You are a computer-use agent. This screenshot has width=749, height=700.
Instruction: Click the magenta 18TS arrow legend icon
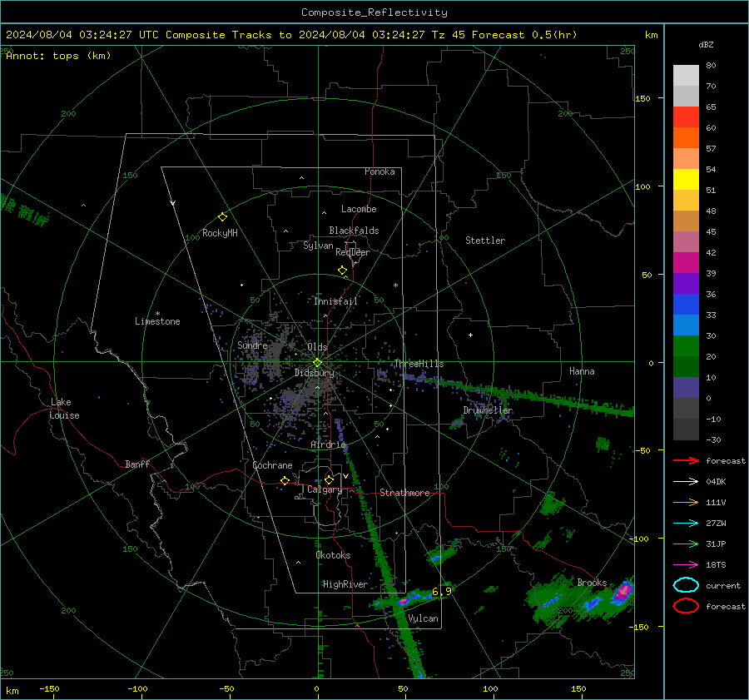click(686, 565)
